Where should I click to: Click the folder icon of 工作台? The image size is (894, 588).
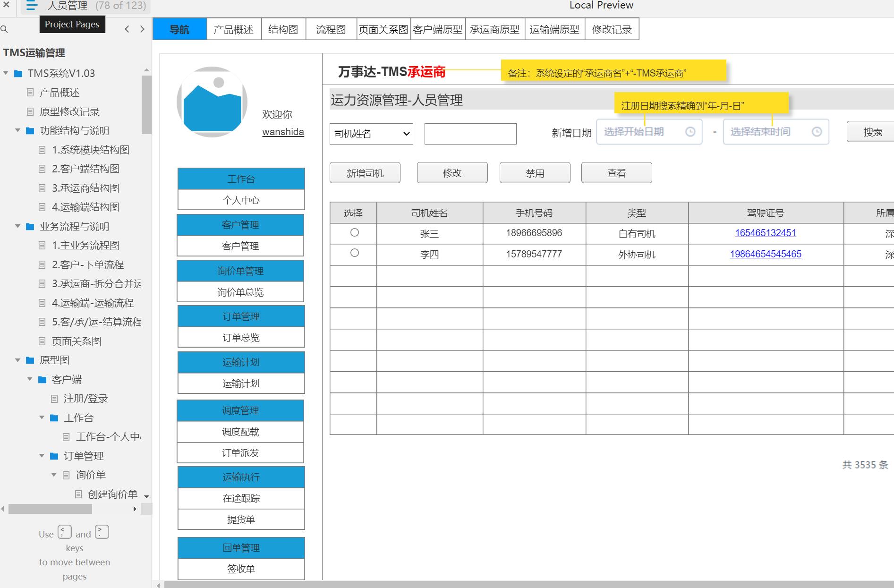click(54, 418)
